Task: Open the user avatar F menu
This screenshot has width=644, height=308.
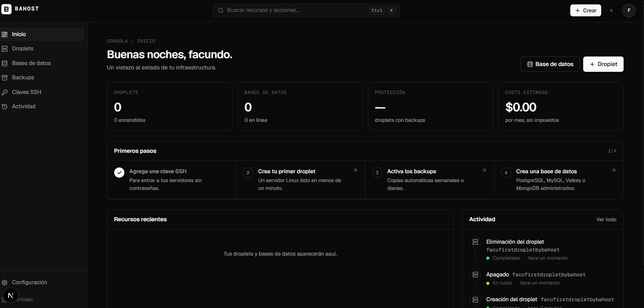Action: [629, 11]
